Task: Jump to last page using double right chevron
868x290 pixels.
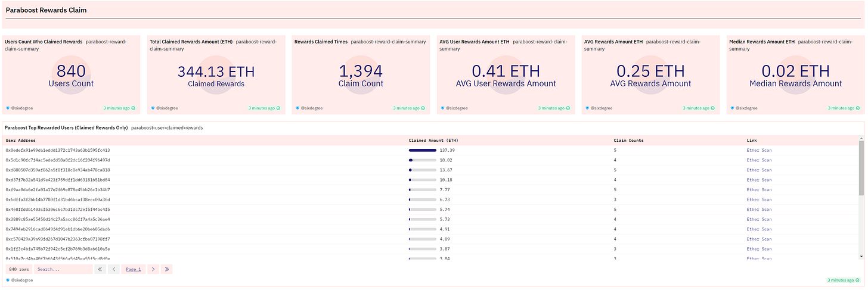Action: point(166,269)
